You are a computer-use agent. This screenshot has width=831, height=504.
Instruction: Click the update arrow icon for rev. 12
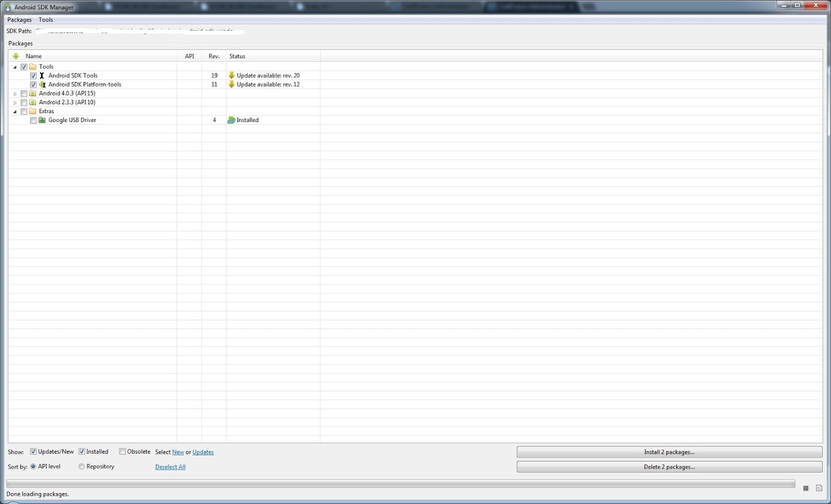point(232,84)
